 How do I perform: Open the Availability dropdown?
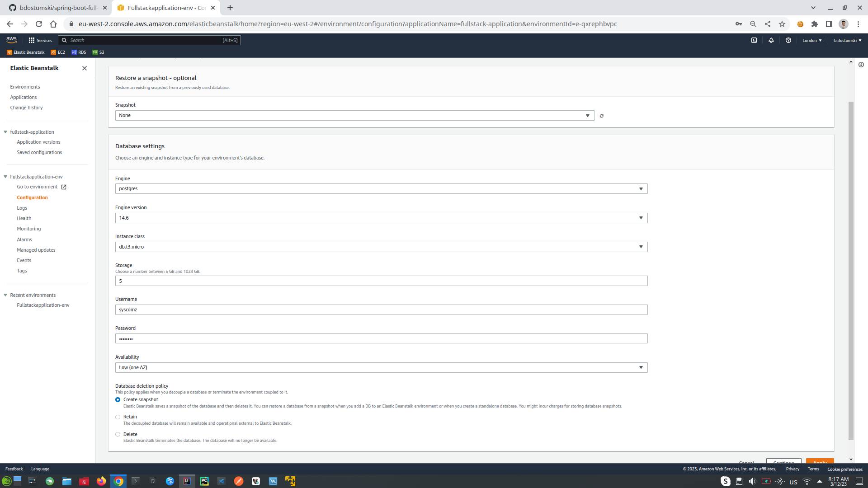(381, 368)
